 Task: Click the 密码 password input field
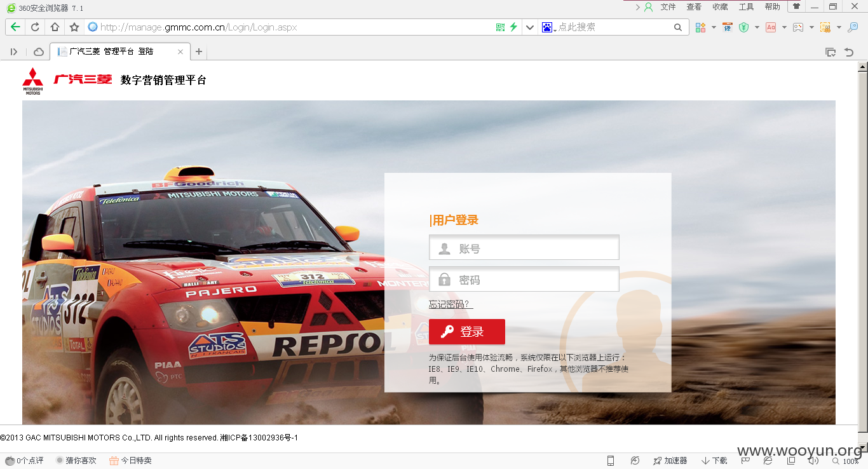524,280
